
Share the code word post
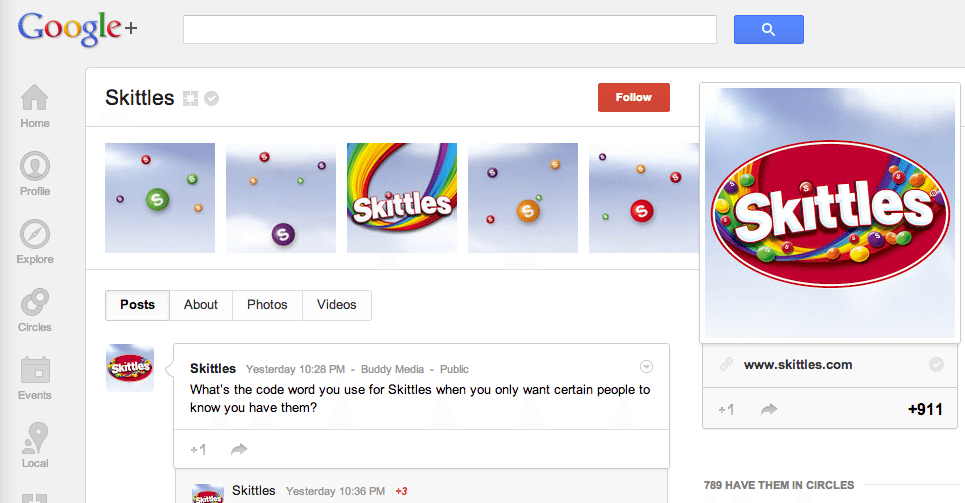coord(239,449)
